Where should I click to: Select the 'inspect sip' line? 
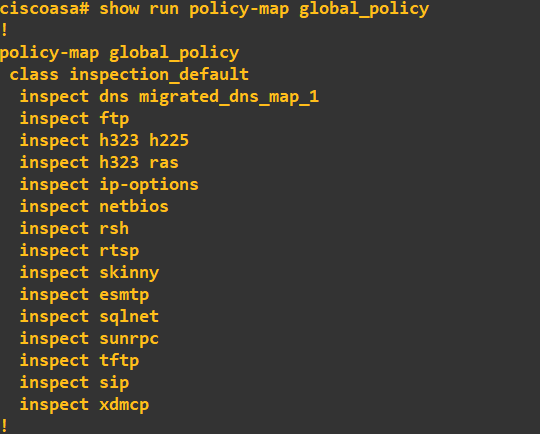(74, 383)
